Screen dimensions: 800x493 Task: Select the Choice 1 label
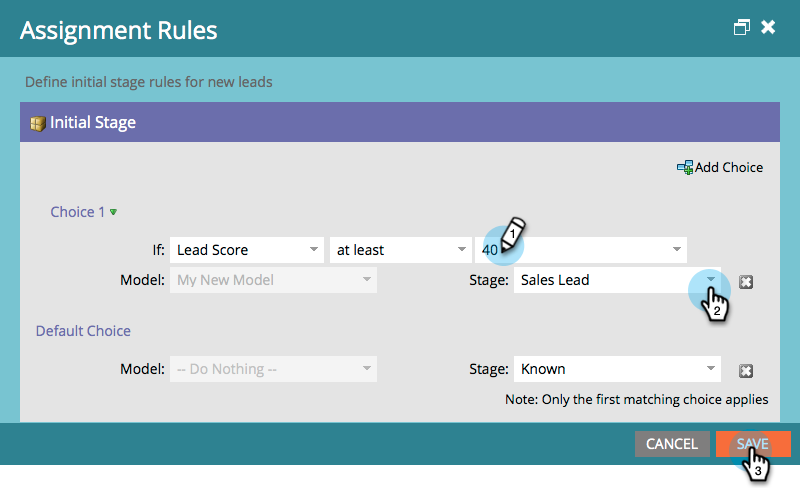coord(78,212)
